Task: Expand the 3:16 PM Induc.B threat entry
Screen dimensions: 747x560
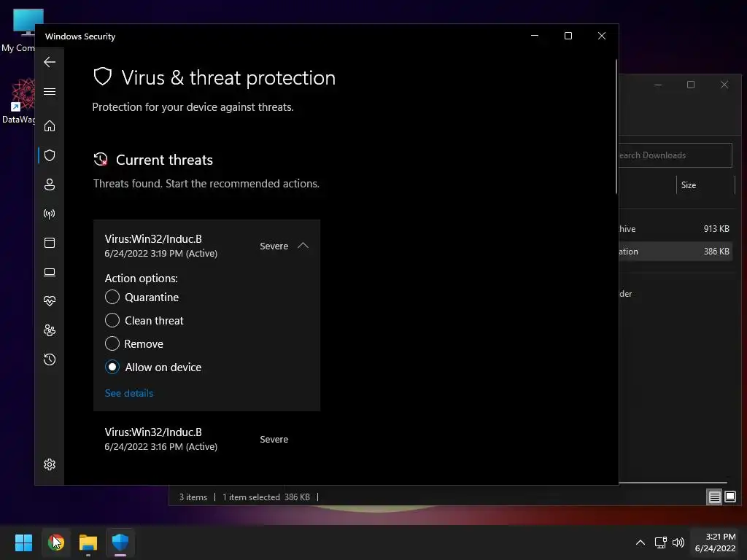Action: pos(206,439)
